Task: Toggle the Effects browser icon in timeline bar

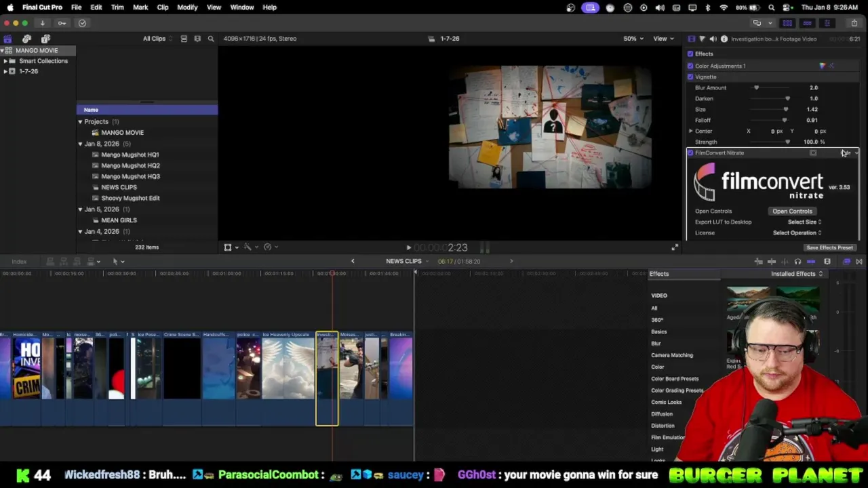Action: [846, 262]
